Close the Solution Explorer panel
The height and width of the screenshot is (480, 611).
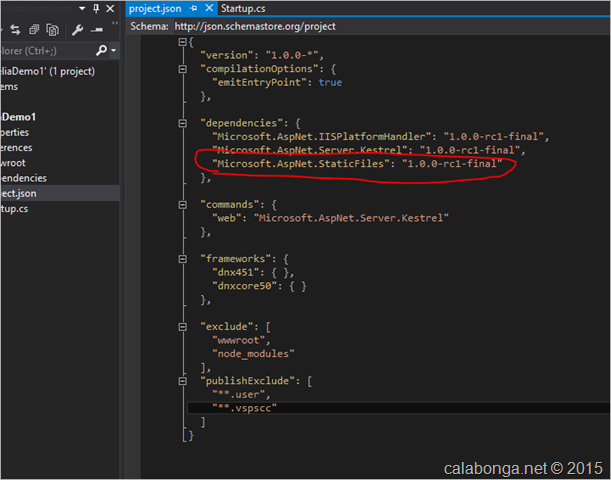(110, 8)
